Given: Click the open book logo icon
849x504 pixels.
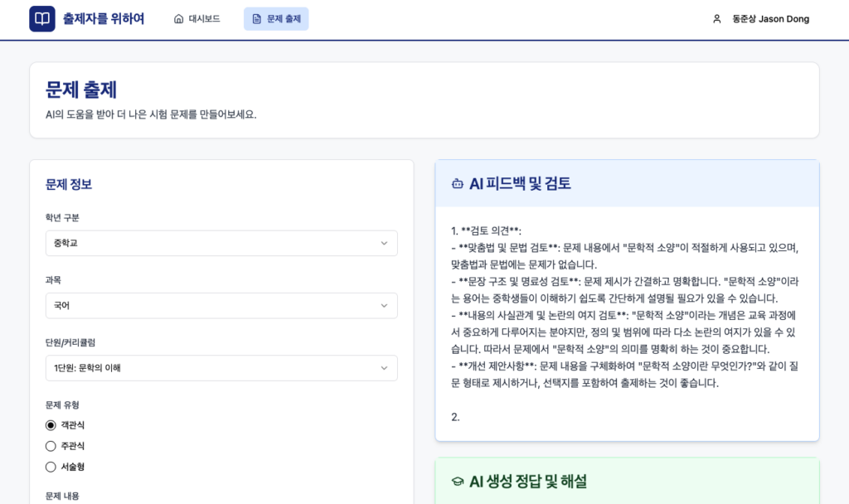Looking at the screenshot, I should coord(42,19).
